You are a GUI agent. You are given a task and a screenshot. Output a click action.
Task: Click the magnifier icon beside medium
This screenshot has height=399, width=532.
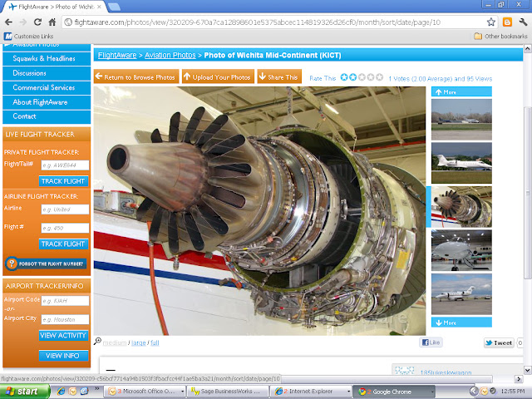click(x=97, y=342)
